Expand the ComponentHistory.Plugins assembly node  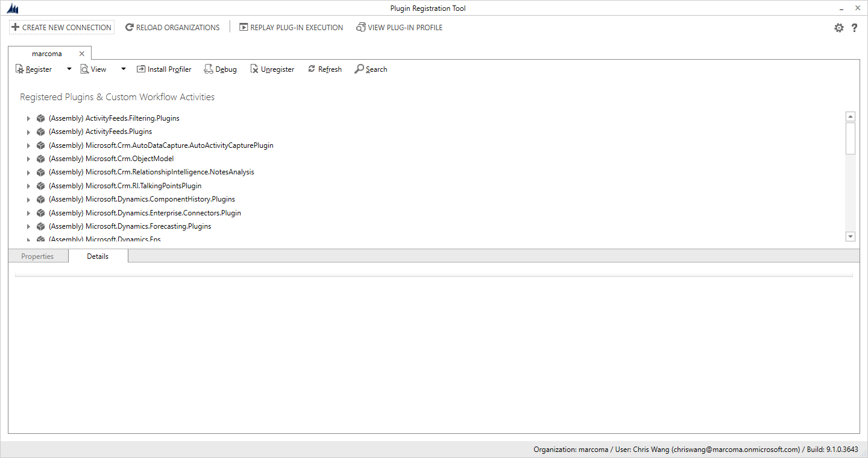tap(28, 199)
